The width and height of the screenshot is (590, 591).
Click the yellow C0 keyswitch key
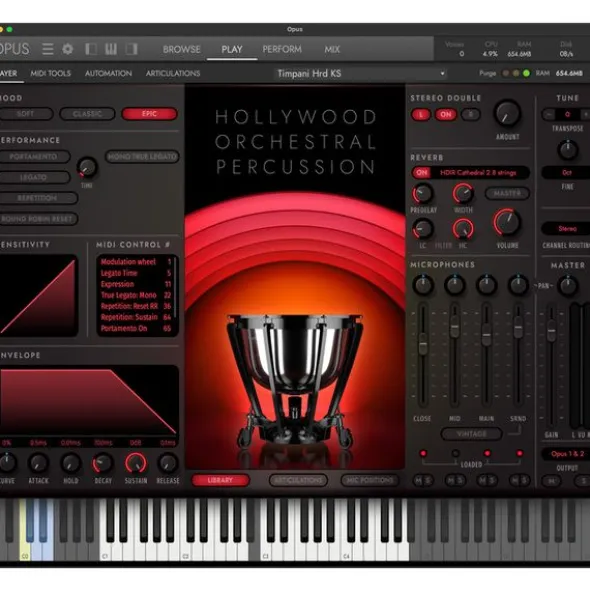tap(25, 548)
